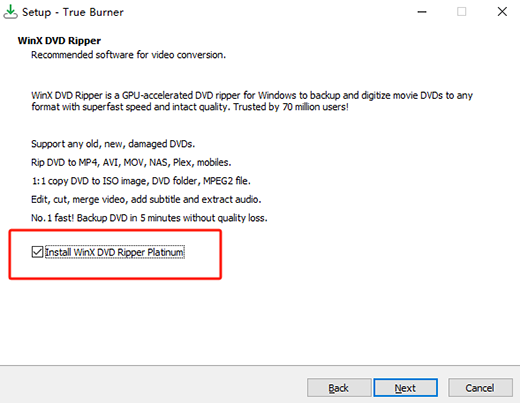Click the WinX DVD Ripper bold heading

(x=59, y=41)
